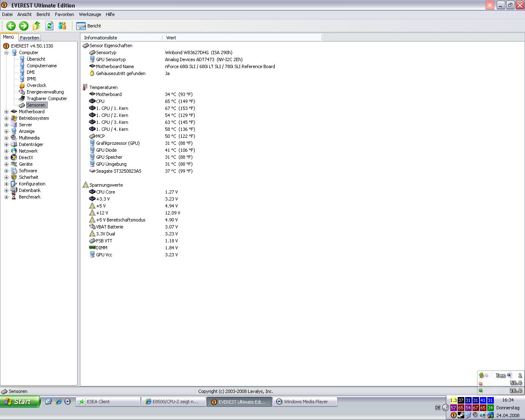Select the EVEREST v4.50.1330 root node
Image resolution: width=525 pixels, height=420 pixels.
[x=32, y=46]
